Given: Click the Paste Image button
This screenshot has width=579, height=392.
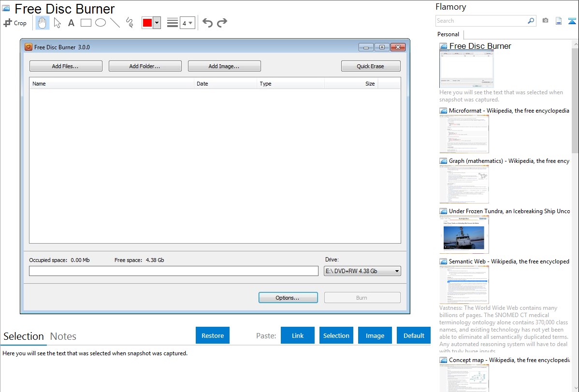Looking at the screenshot, I should tap(375, 335).
